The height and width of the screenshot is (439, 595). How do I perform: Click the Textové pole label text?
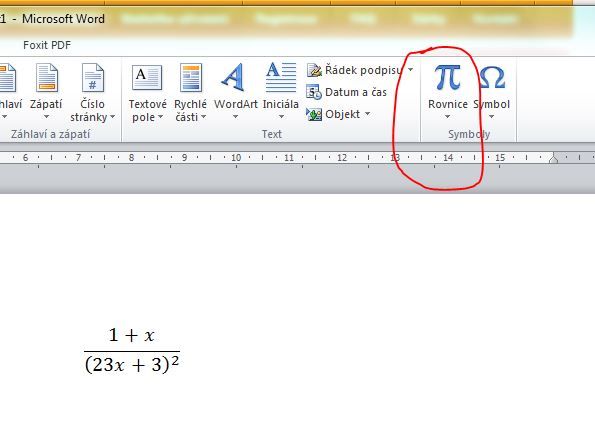148,110
